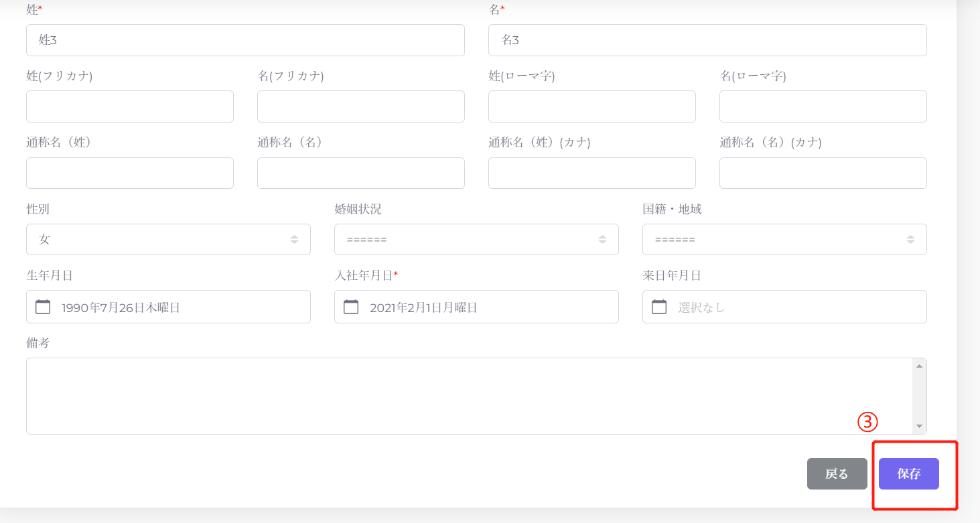Click calendar icon in 入社年月日 field

click(x=351, y=307)
